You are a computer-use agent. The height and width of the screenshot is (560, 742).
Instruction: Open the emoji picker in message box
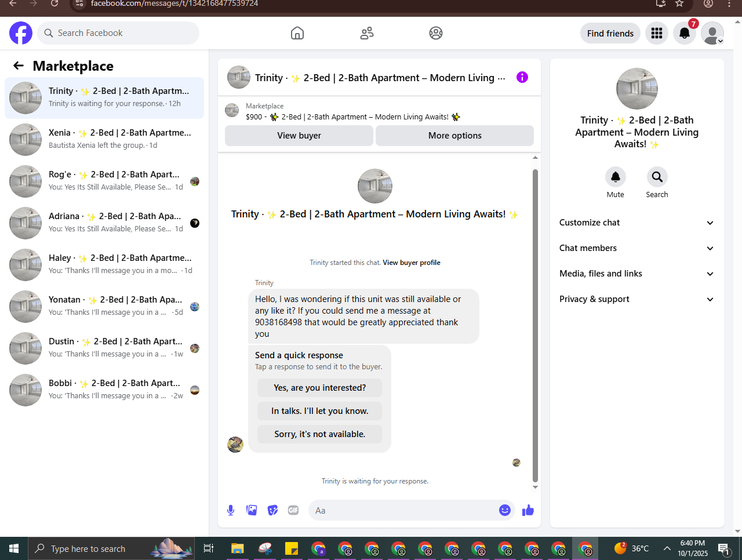pos(505,510)
